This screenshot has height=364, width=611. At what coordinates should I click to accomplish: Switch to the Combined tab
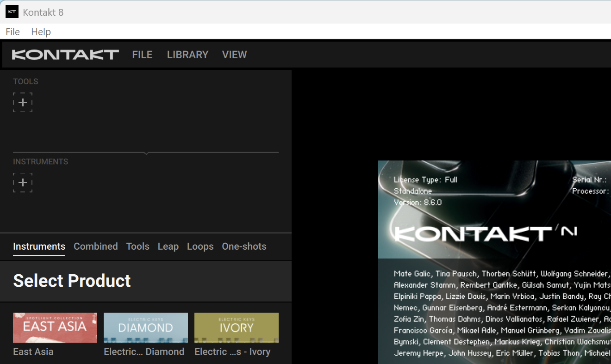[96, 247]
